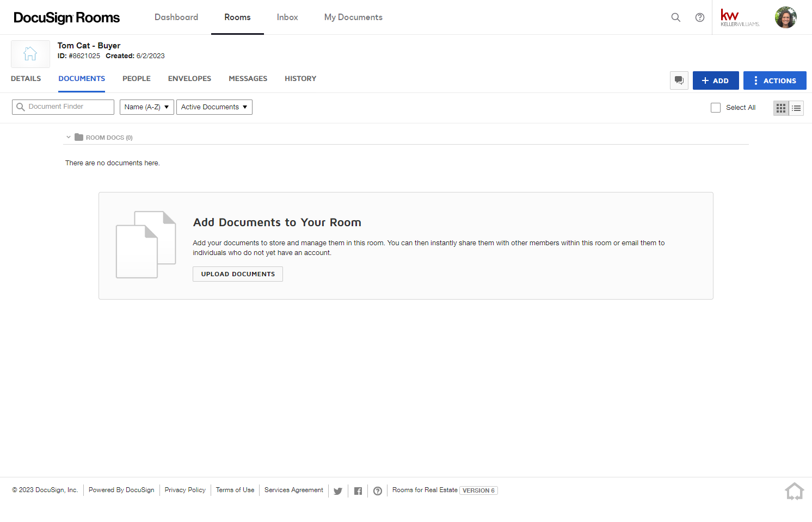This screenshot has width=812, height=522.
Task: Click the Room Docs folder icon
Action: coord(79,137)
